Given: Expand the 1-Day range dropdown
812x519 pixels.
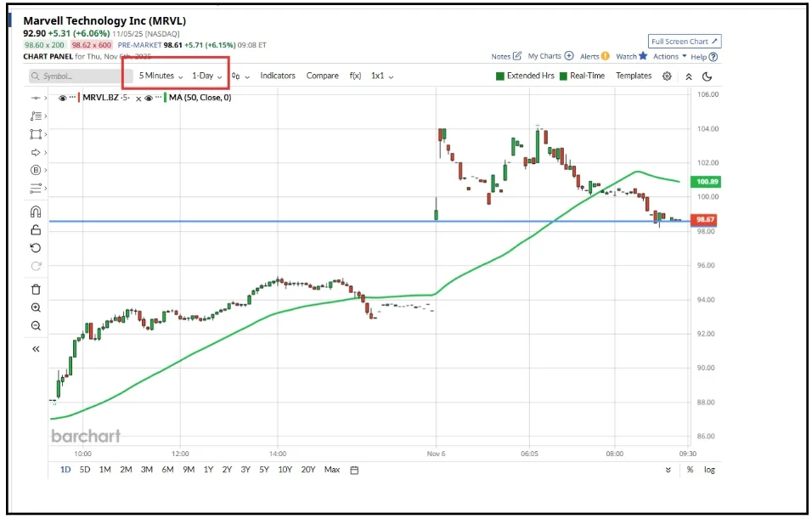Looking at the screenshot, I should [x=204, y=76].
